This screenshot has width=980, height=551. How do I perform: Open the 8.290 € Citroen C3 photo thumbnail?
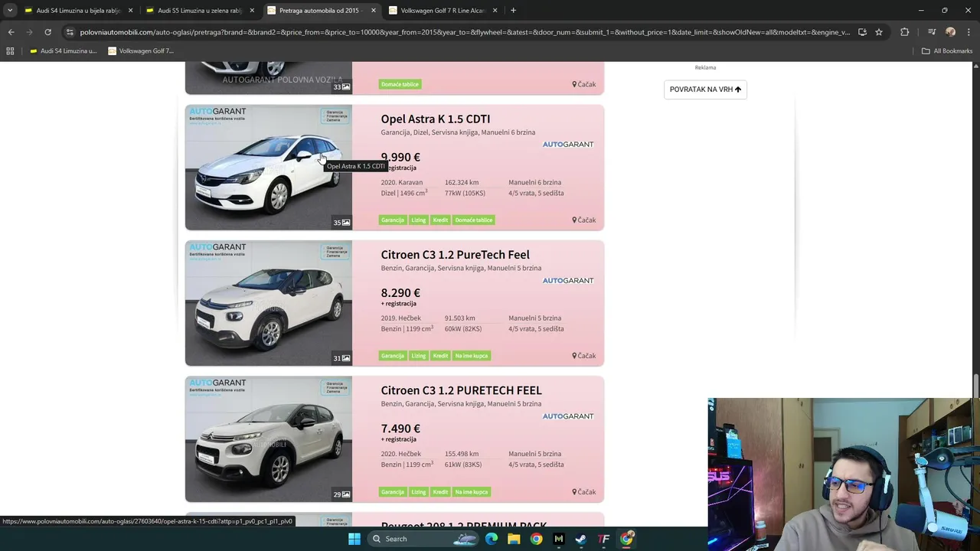[268, 303]
